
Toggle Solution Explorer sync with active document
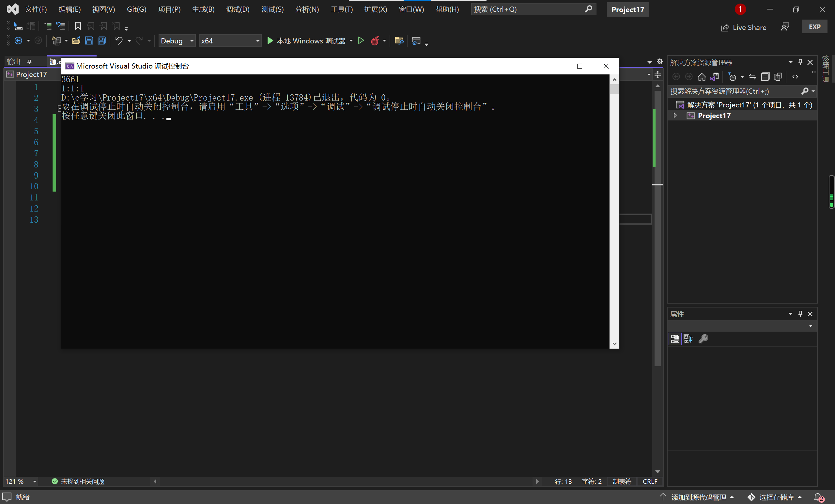coord(752,77)
